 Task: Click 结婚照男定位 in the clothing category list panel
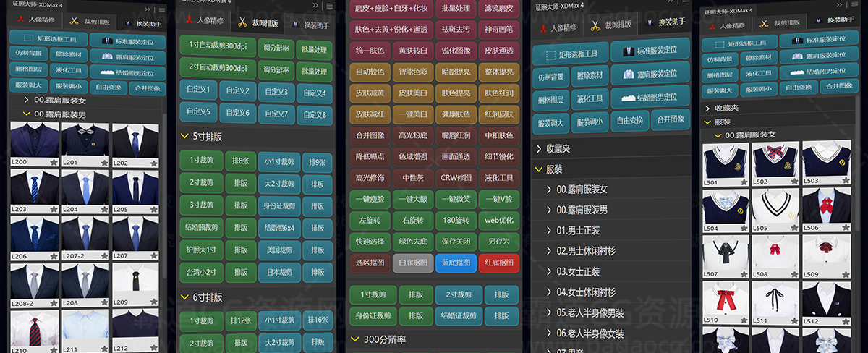click(649, 96)
